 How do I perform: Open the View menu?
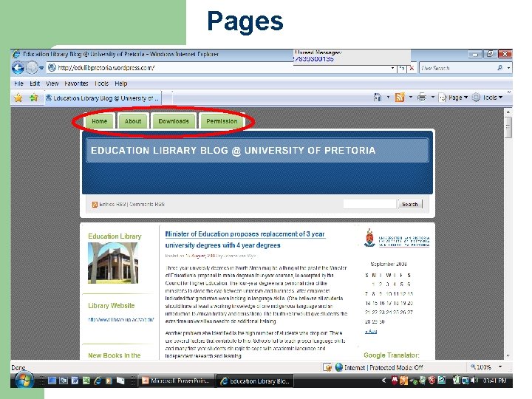coord(52,83)
